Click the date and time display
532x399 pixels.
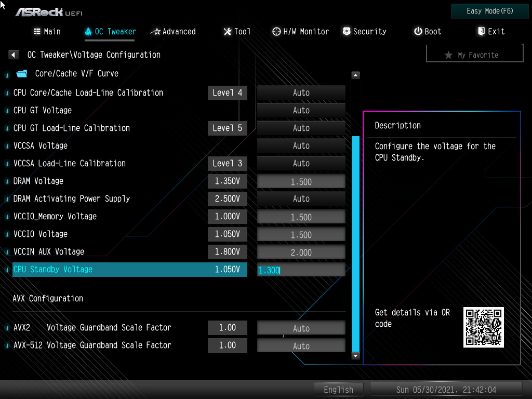click(446, 390)
